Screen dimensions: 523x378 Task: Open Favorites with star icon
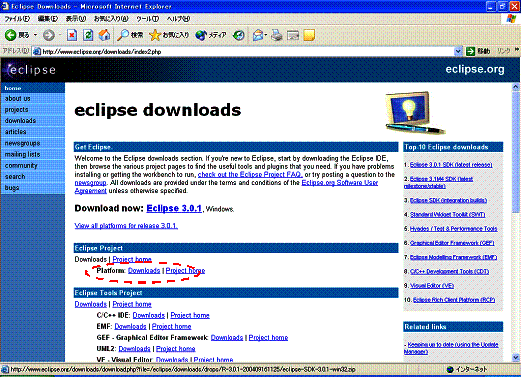coord(155,35)
